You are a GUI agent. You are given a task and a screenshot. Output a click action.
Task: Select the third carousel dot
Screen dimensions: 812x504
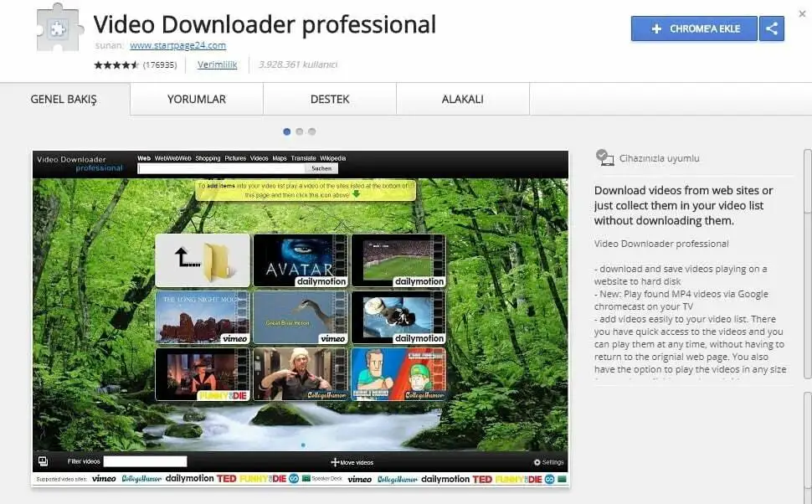(311, 131)
